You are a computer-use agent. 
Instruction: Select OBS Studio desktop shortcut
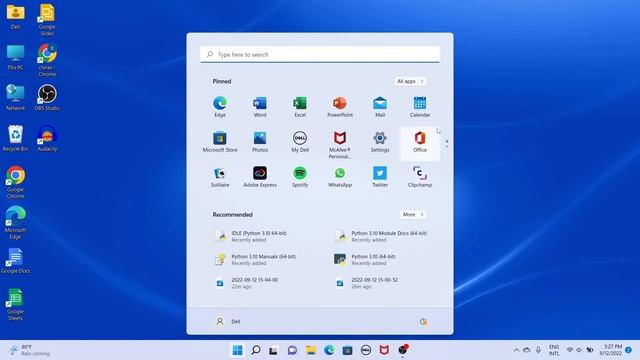[47, 98]
